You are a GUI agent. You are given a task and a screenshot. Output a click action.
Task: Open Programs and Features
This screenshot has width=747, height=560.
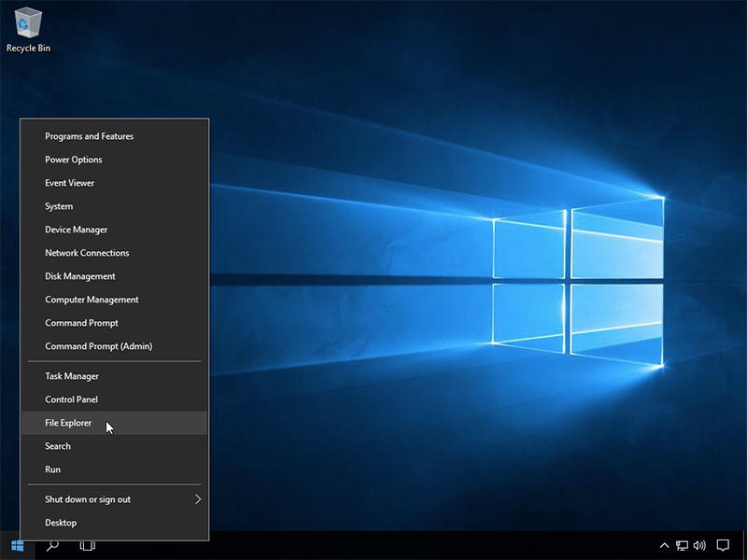(x=90, y=136)
